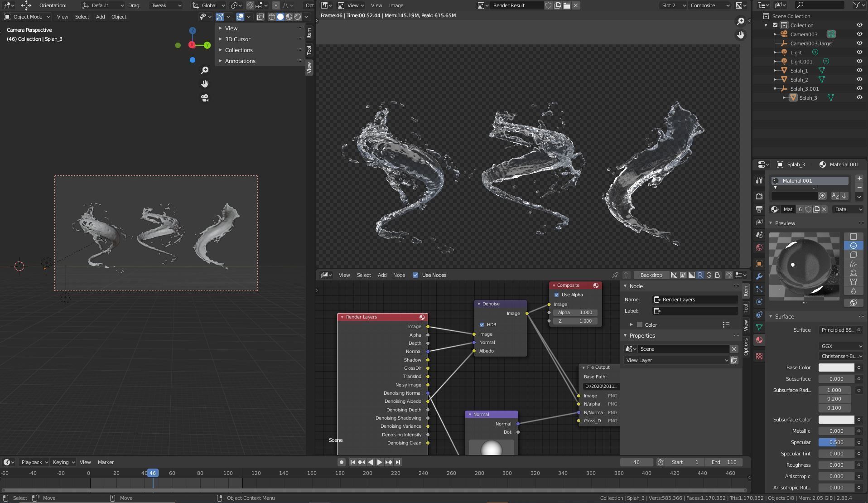
Task: Disable the Use Nodes checkbox
Action: (x=415, y=275)
